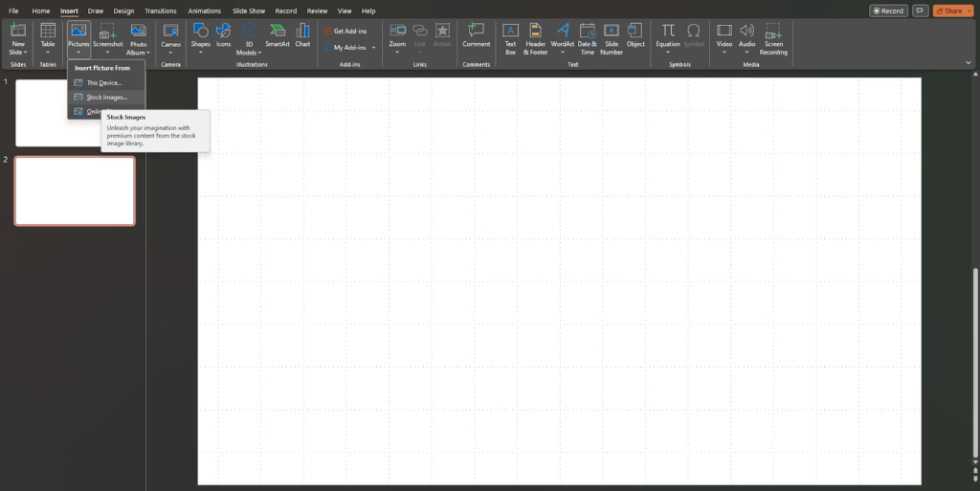Select slide 2 thumbnail
Screen dimensions: 980x491
[x=75, y=190]
